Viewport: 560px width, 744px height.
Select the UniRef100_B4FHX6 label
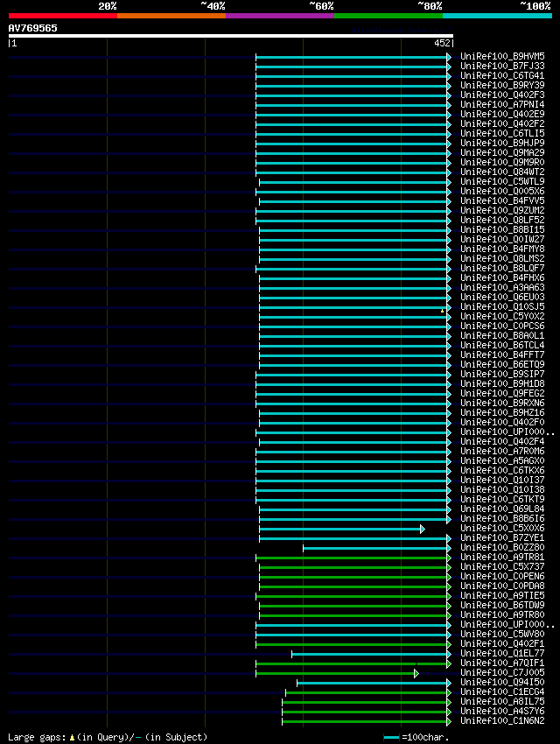(x=502, y=277)
